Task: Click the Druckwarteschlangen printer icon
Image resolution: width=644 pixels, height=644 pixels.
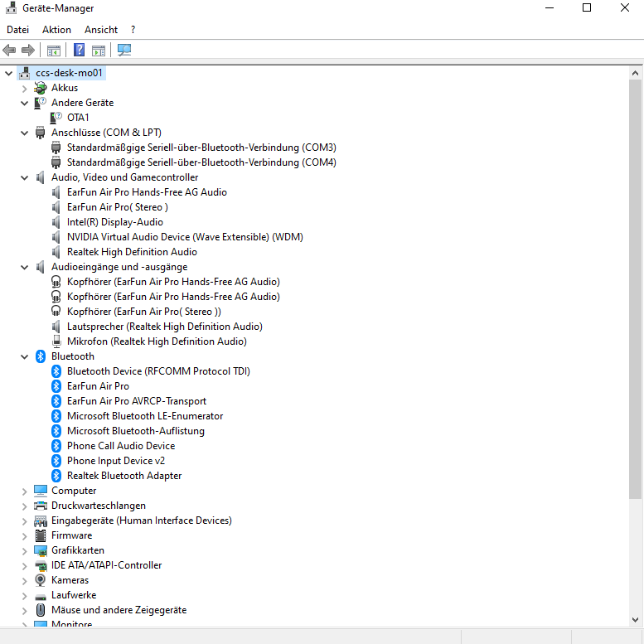Action: tap(41, 506)
